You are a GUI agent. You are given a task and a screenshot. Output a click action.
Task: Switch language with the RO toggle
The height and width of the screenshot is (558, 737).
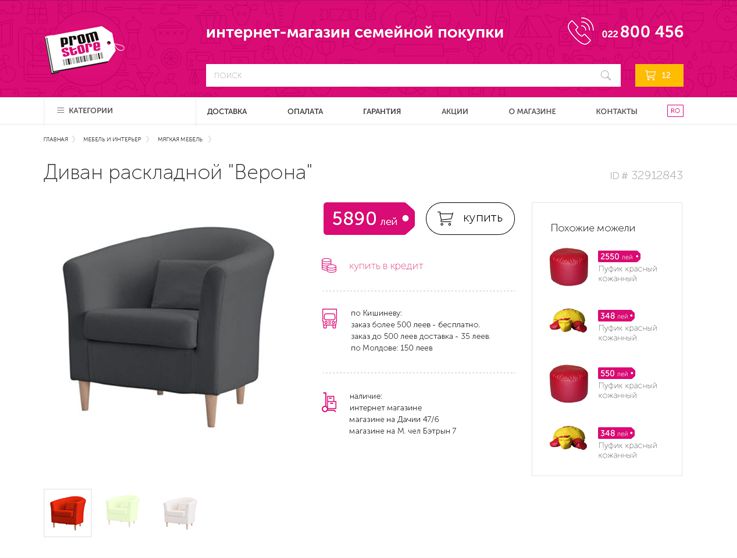675,110
